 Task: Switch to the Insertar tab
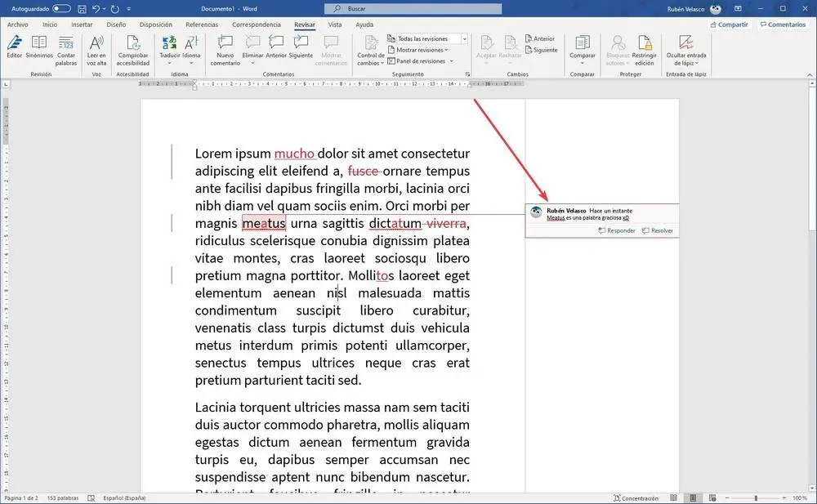(82, 25)
